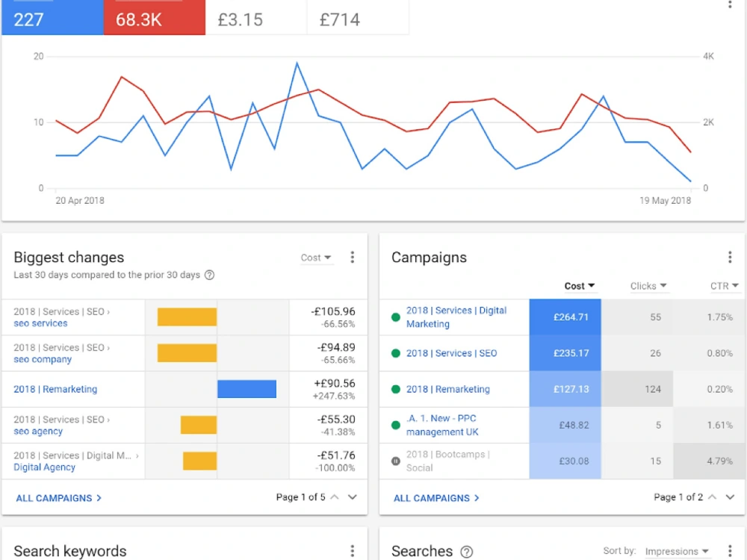Click green status dot for PPC management UK

(x=395, y=426)
